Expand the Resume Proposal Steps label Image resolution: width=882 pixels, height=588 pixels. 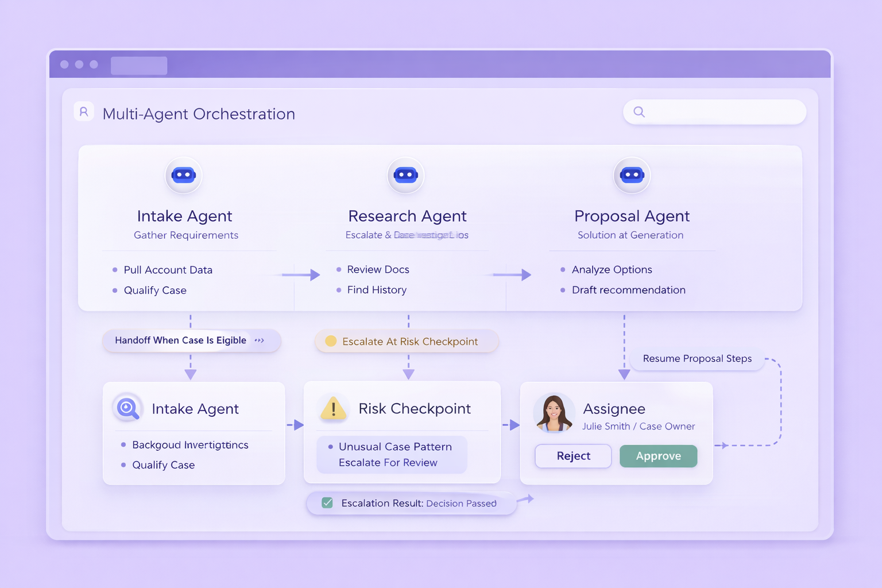pyautogui.click(x=697, y=358)
